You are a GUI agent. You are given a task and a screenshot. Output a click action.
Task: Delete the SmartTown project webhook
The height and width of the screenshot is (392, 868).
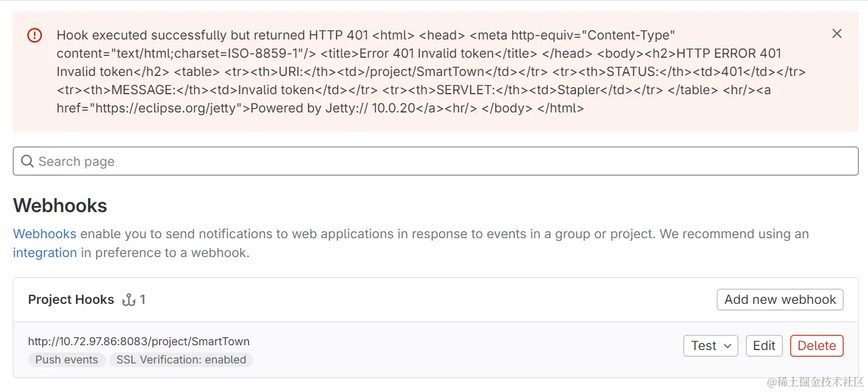816,346
